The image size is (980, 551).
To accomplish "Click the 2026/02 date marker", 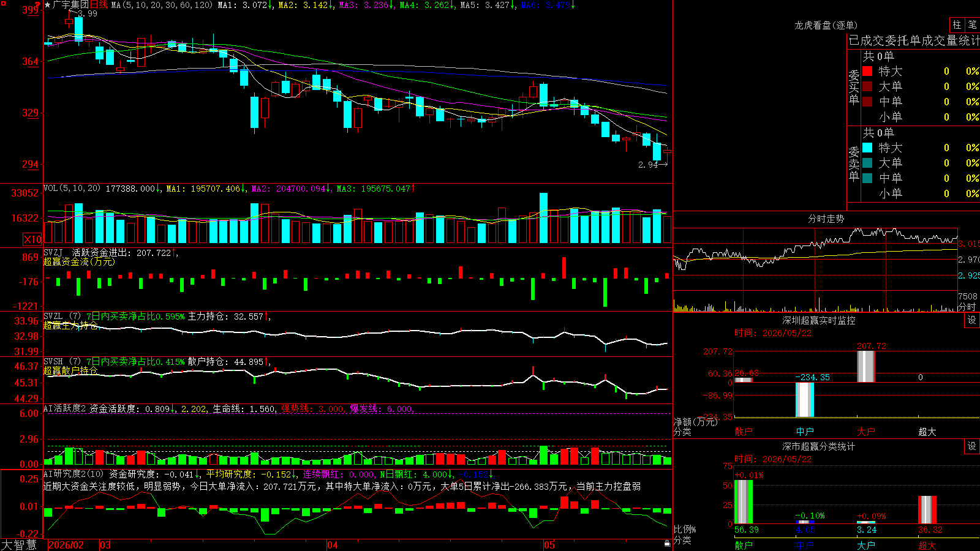I will coord(66,545).
